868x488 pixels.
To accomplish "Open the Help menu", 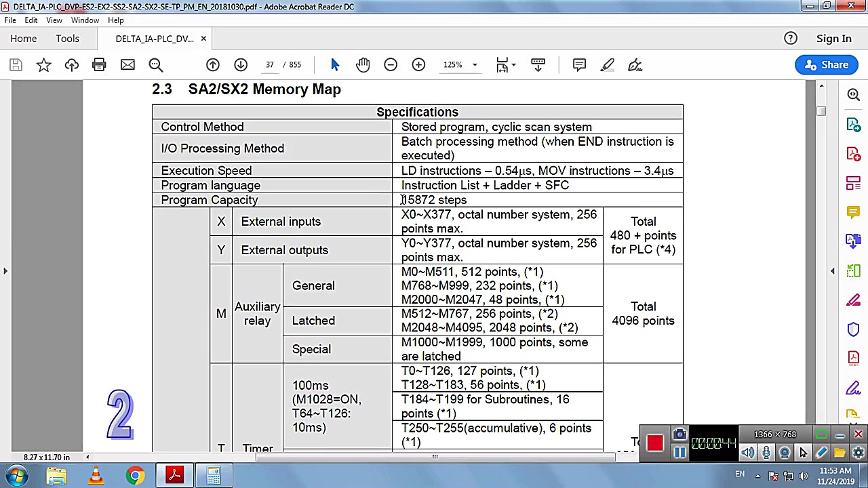I will point(116,20).
